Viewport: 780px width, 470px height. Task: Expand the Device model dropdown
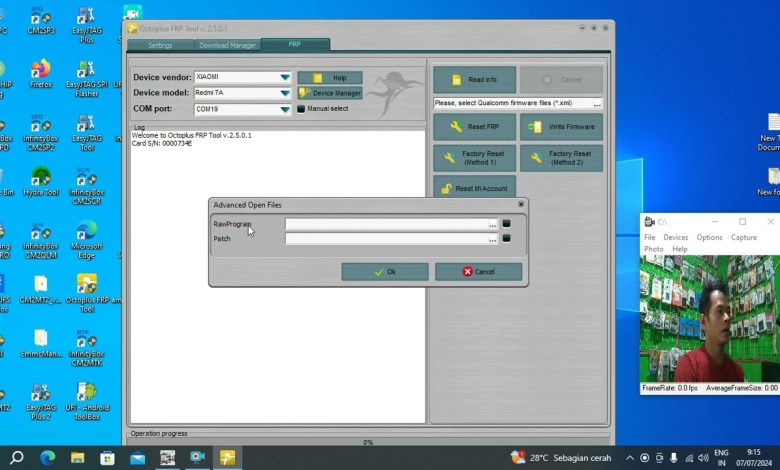[x=285, y=93]
